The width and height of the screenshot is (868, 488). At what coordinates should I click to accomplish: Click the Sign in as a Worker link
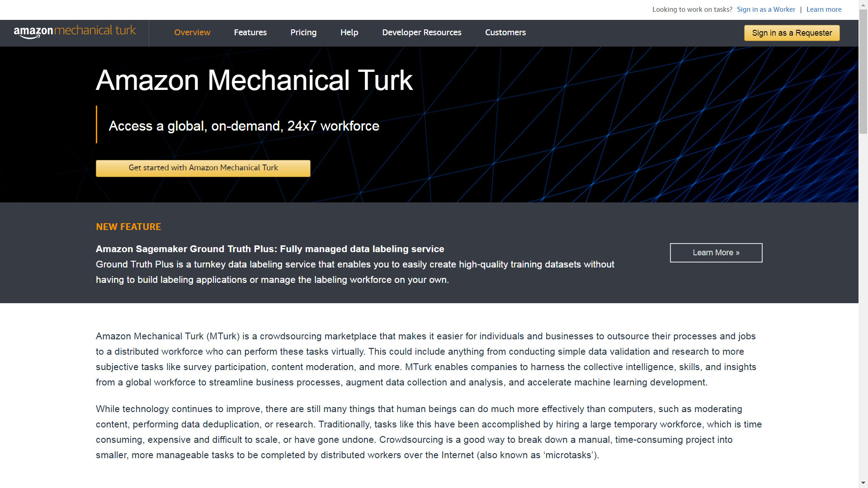766,9
